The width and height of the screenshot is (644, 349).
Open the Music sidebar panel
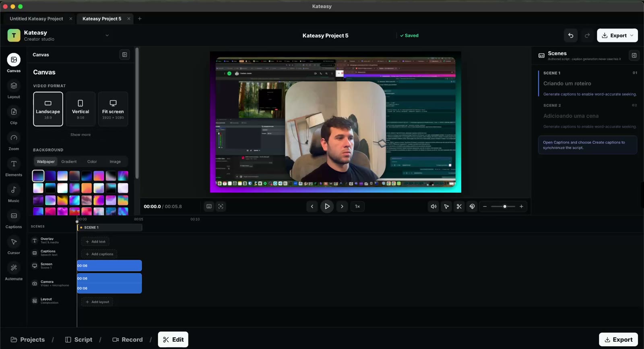[14, 193]
